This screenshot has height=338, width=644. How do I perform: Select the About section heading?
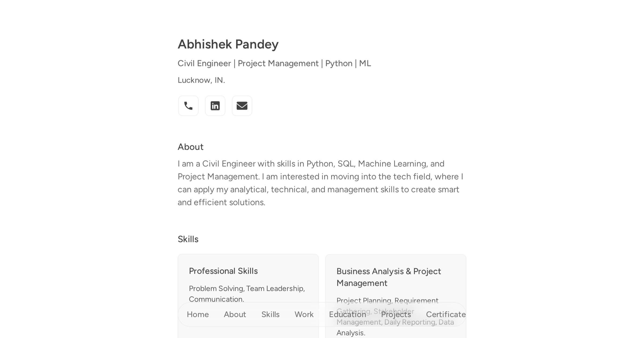(x=191, y=146)
